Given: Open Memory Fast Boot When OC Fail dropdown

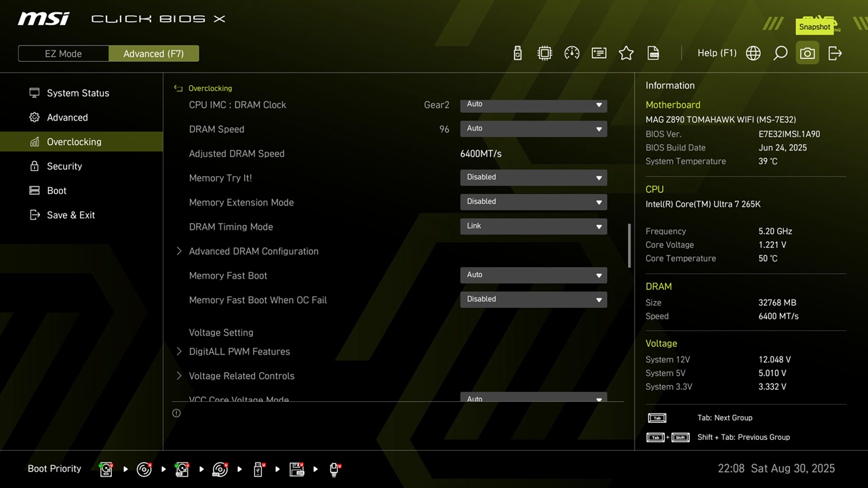Looking at the screenshot, I should (x=534, y=300).
